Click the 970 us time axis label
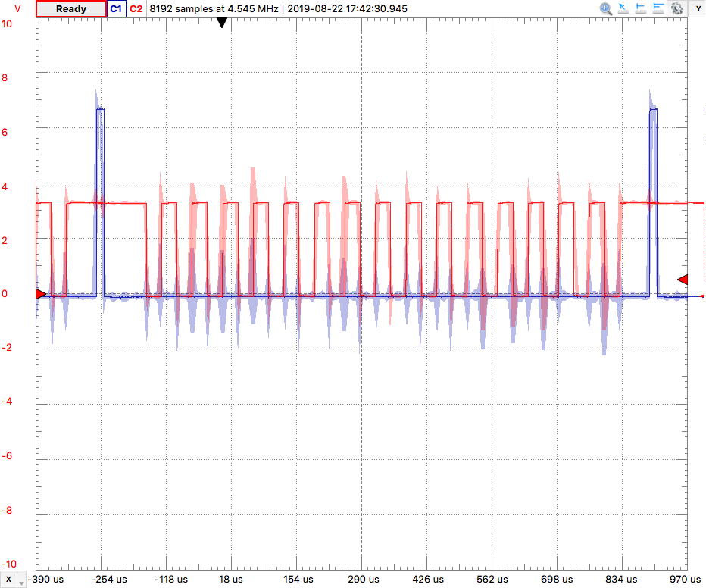The width and height of the screenshot is (706, 588). click(x=686, y=580)
